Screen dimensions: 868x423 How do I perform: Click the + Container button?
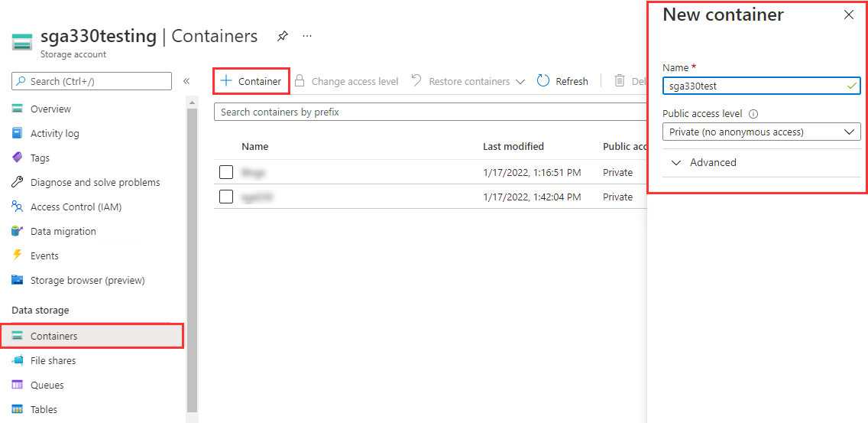251,82
